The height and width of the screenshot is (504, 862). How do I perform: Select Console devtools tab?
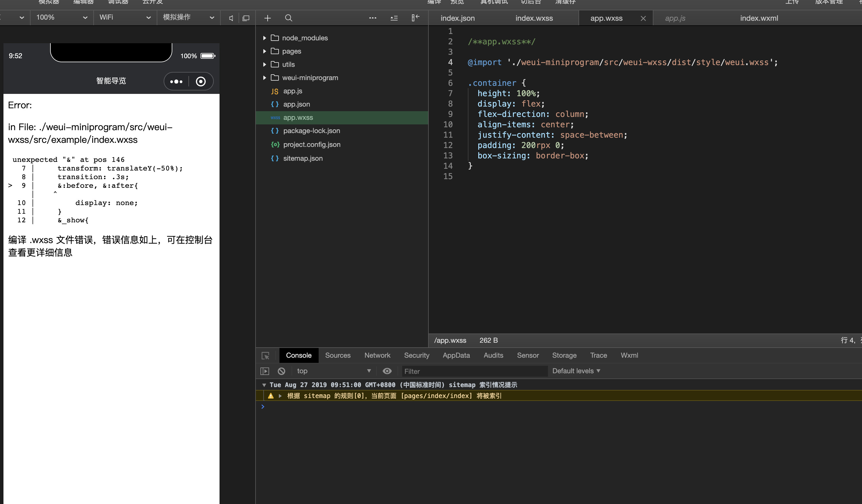tap(299, 355)
